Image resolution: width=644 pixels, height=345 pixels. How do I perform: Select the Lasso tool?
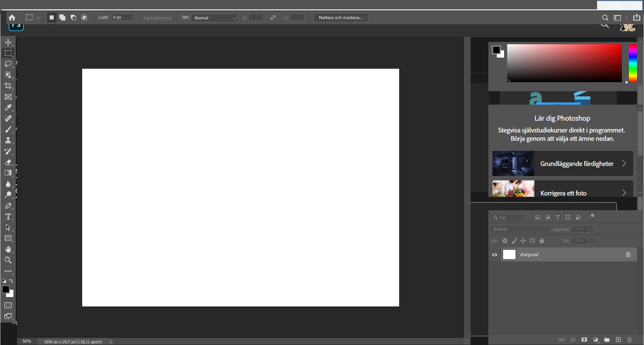point(8,64)
